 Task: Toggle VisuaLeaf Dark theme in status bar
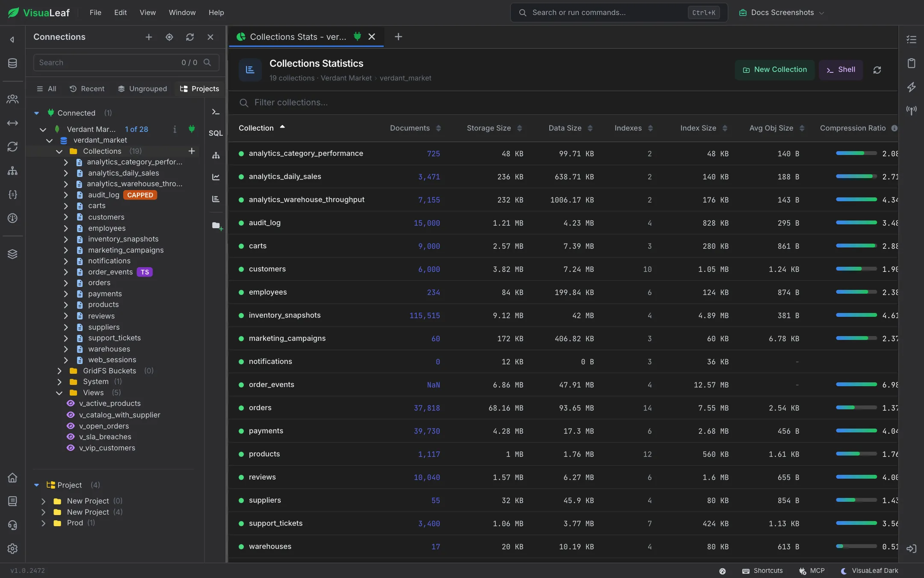click(x=869, y=571)
